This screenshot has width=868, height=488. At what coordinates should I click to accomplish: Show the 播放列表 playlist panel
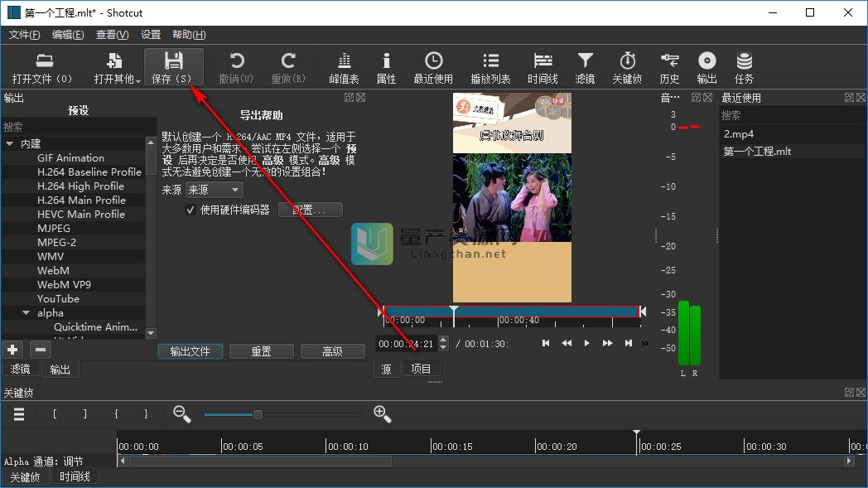coord(490,68)
